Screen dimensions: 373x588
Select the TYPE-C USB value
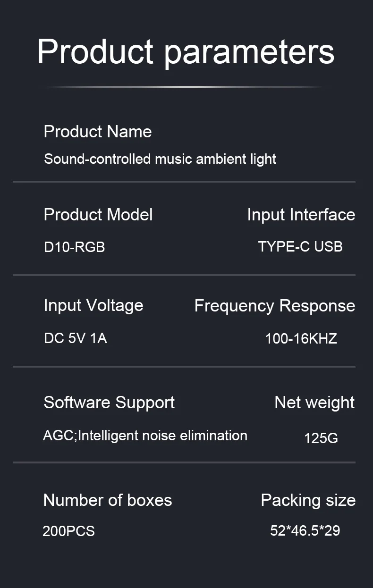coord(300,246)
